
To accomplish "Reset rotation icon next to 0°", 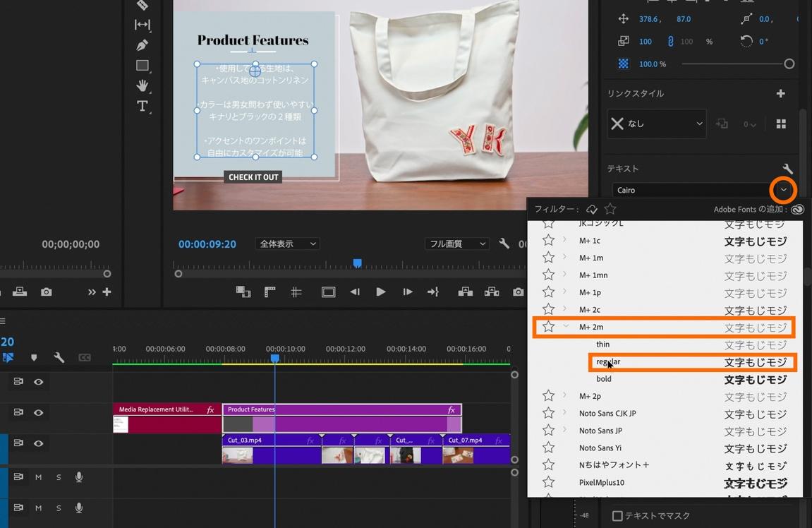I will (x=746, y=41).
